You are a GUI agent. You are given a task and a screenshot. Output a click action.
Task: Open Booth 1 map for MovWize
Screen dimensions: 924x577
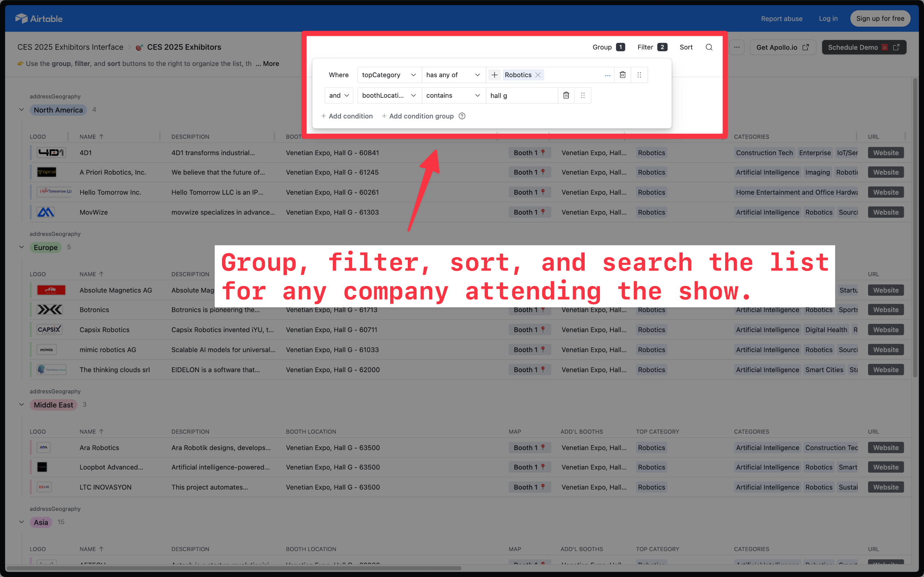click(529, 212)
